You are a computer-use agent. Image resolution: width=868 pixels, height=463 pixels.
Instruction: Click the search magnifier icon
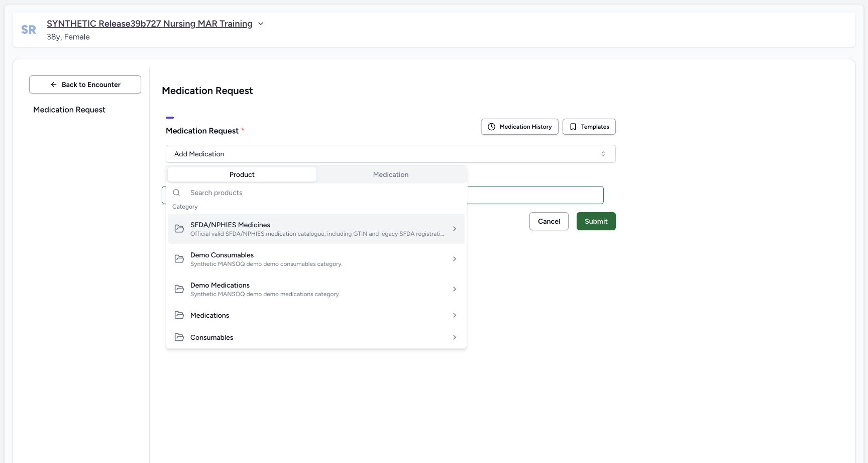176,193
